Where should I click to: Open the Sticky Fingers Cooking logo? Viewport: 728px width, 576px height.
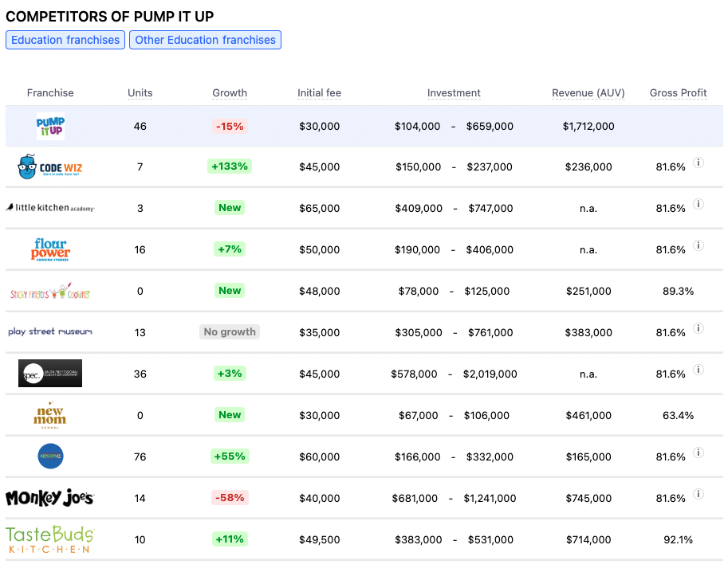[50, 291]
